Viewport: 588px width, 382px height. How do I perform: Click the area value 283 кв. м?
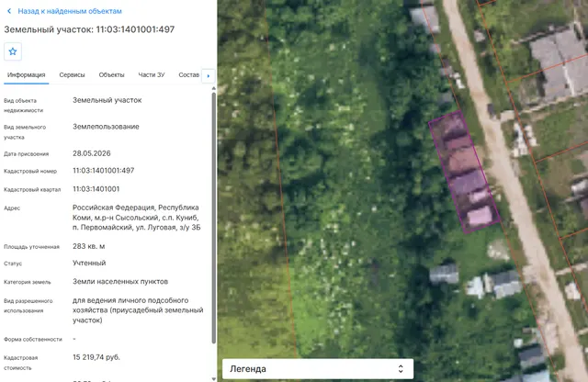point(89,246)
